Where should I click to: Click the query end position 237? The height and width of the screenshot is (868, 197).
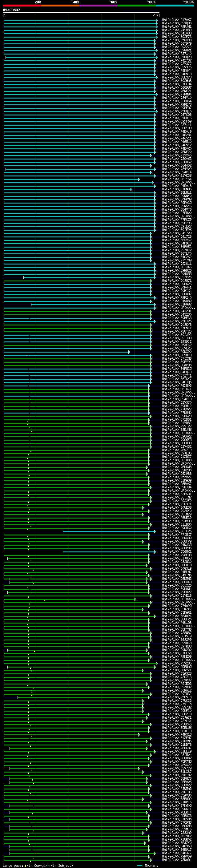[x=155, y=15]
